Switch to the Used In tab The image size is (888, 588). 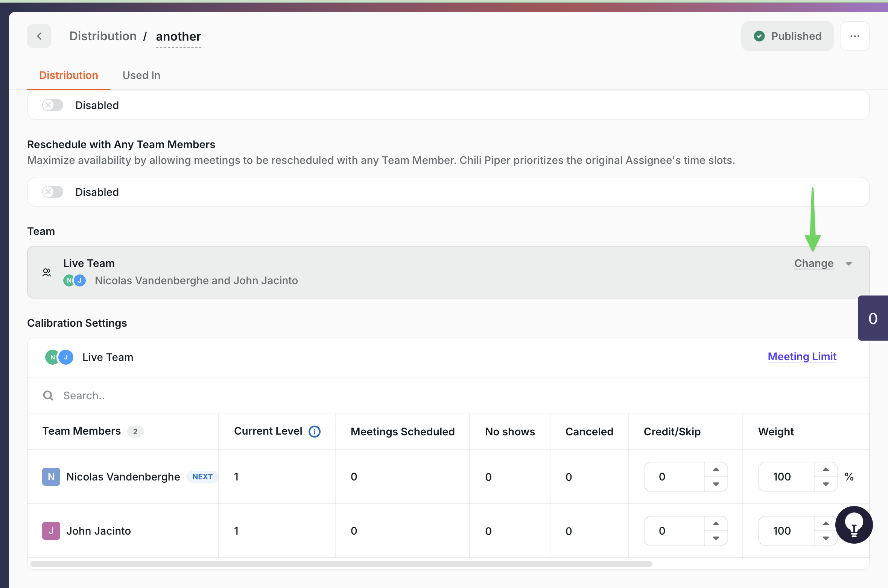(141, 75)
